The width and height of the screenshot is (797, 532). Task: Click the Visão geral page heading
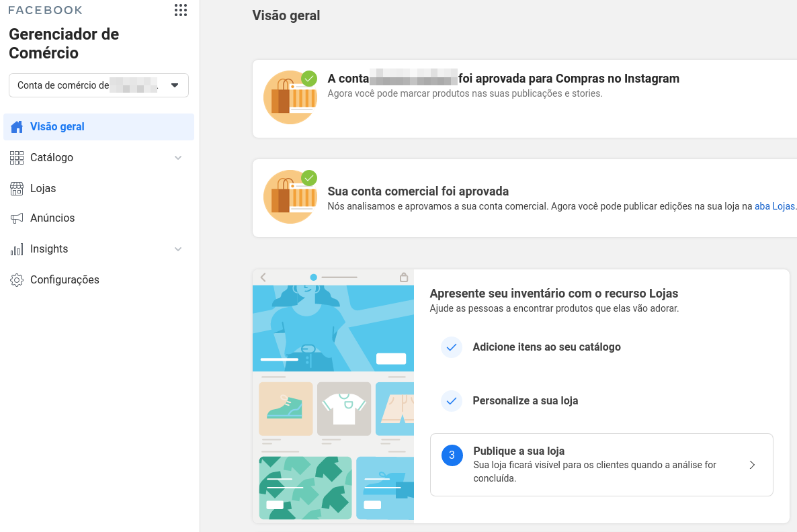(286, 15)
